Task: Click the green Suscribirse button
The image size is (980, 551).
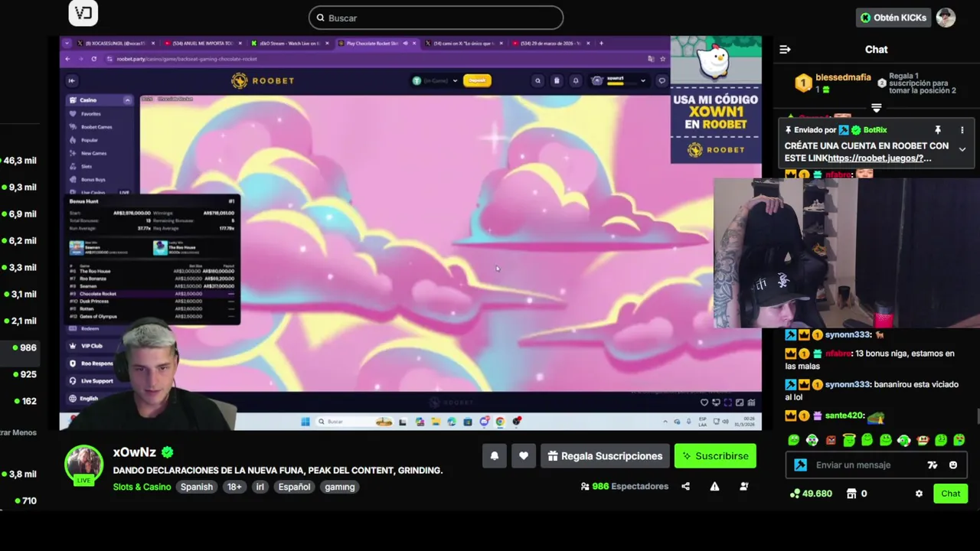Action: [x=715, y=456]
